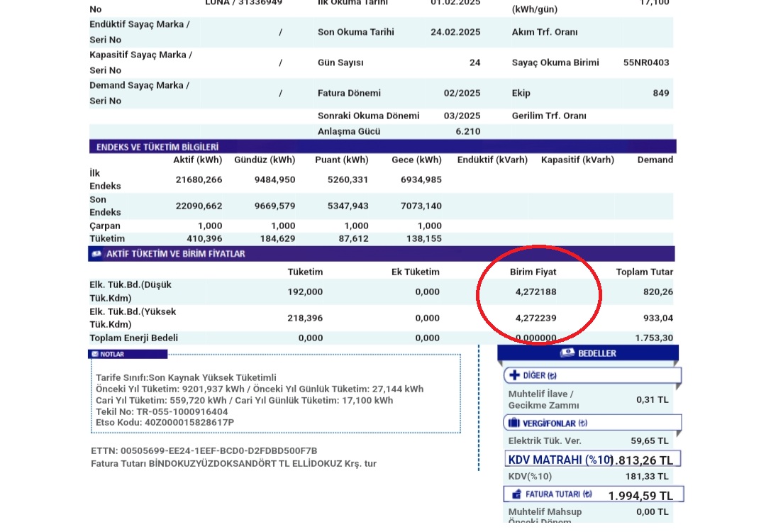This screenshot has width=766, height=532.
Task: Select the Tekil No TR-055-1000916404 line
Action: pos(162,412)
